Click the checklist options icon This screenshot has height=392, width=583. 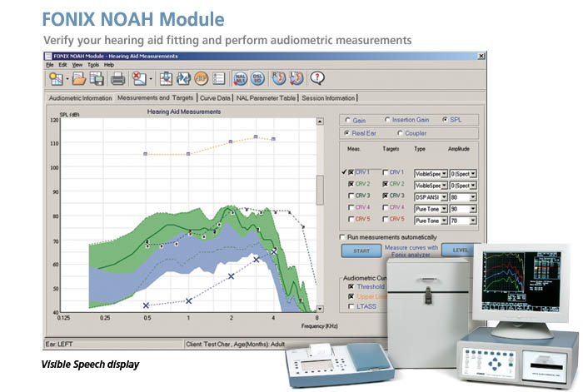pos(218,79)
